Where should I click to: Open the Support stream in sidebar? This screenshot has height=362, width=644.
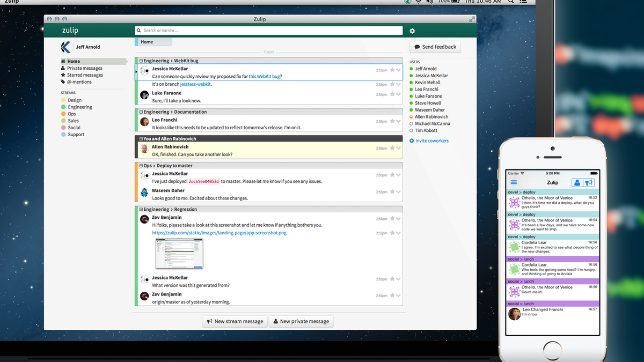(76, 135)
